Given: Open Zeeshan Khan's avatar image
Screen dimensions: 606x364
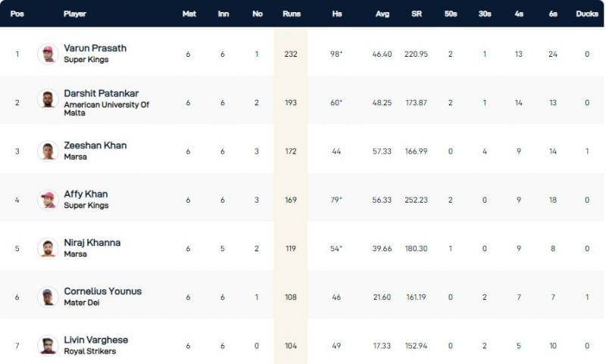Looking at the screenshot, I should click(48, 151).
